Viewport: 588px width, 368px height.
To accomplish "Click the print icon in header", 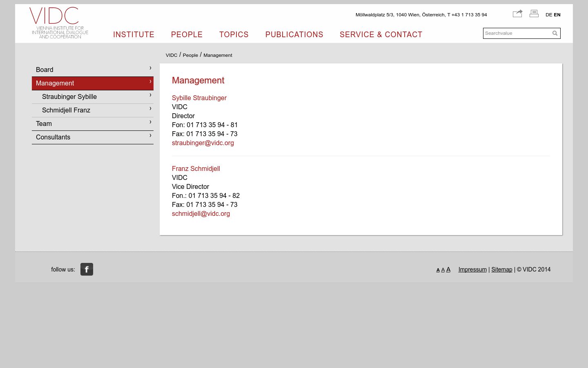I will tap(534, 13).
